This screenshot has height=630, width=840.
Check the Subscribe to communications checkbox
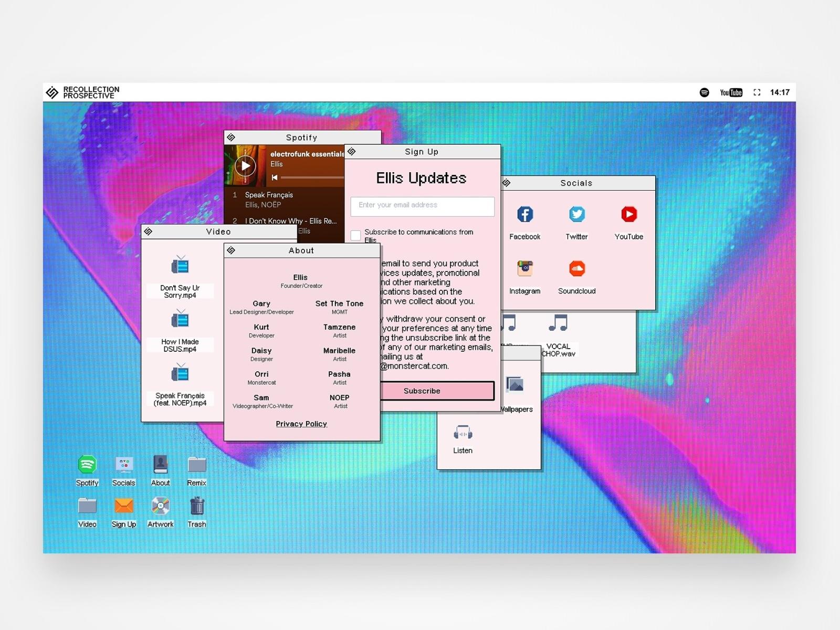tap(356, 235)
